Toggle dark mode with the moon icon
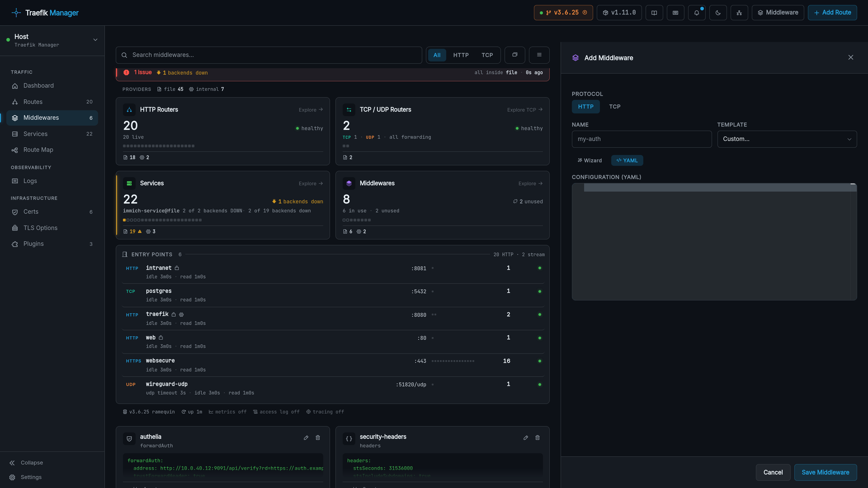Screen dimensions: 868x488 718,13
